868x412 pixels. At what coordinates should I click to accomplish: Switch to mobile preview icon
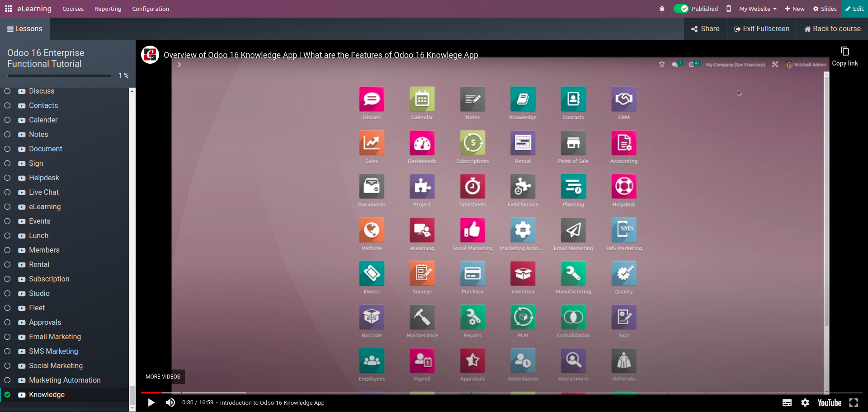(728, 9)
